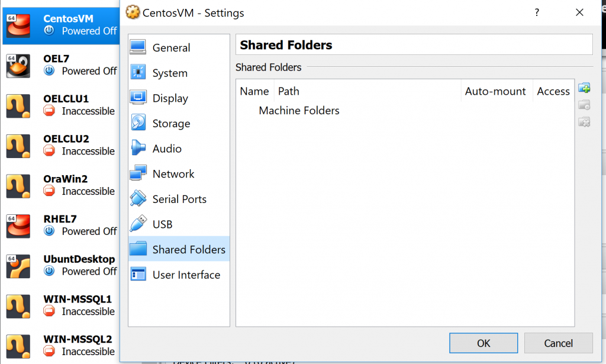Select the Serial Ports category label
Image resolution: width=606 pixels, height=364 pixels.
(179, 199)
